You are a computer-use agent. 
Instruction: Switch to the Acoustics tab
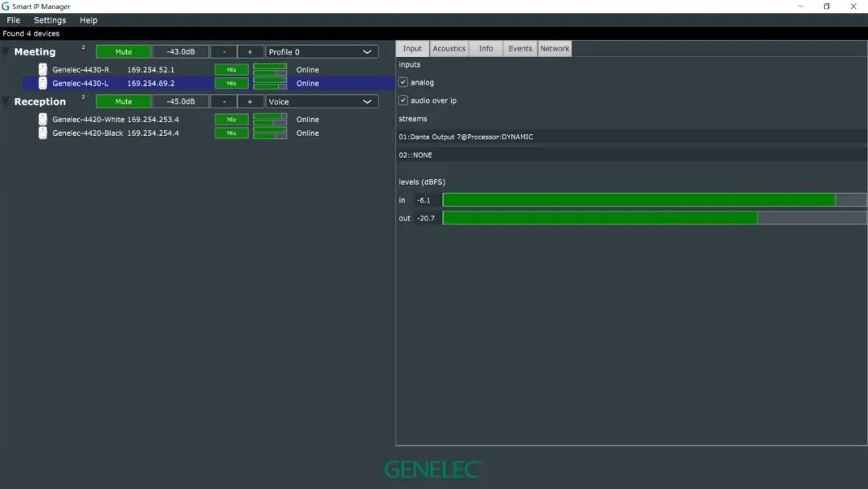pyautogui.click(x=449, y=48)
